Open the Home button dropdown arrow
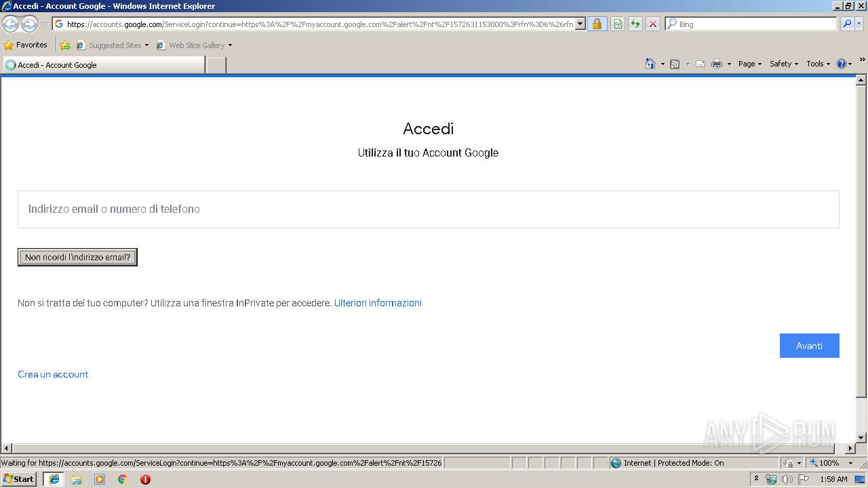Viewport: 868px width, 488px height. 663,64
